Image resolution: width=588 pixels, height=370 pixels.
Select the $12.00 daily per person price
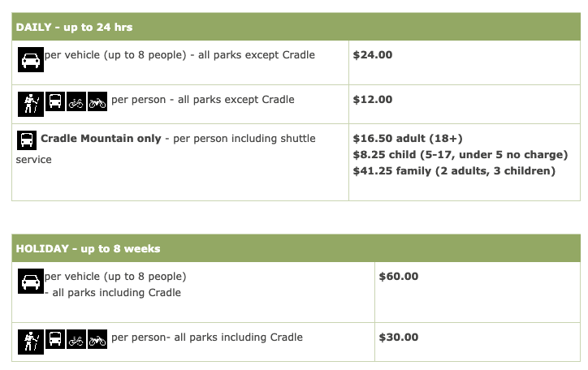point(373,99)
